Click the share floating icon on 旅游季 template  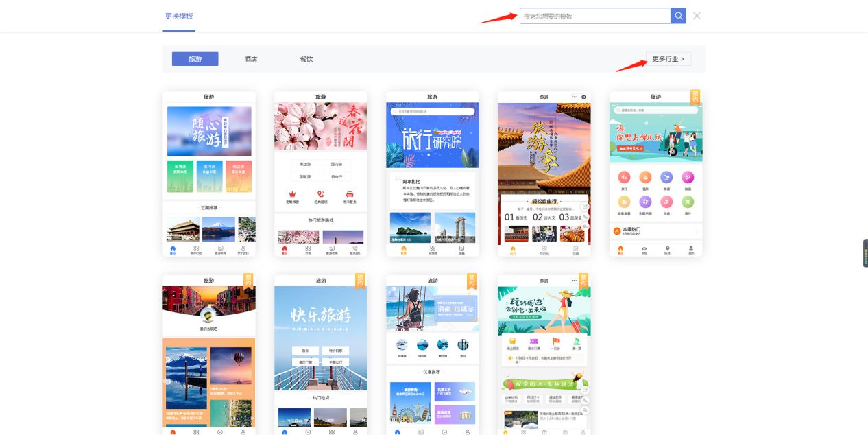click(585, 206)
